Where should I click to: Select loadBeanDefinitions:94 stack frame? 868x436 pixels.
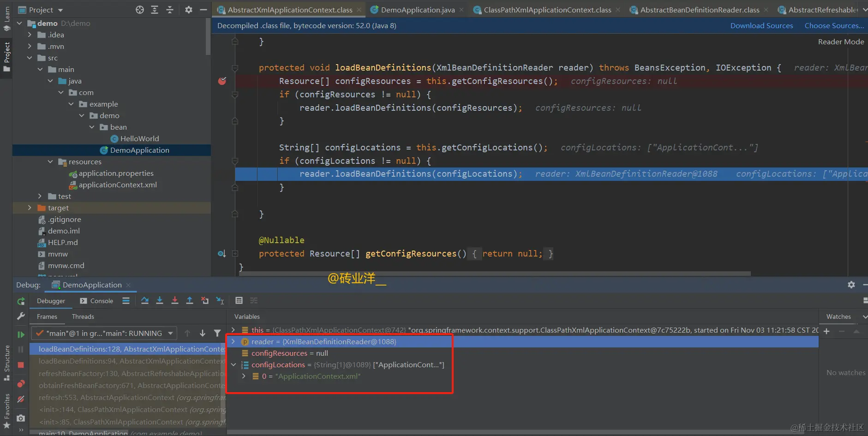[x=128, y=361]
